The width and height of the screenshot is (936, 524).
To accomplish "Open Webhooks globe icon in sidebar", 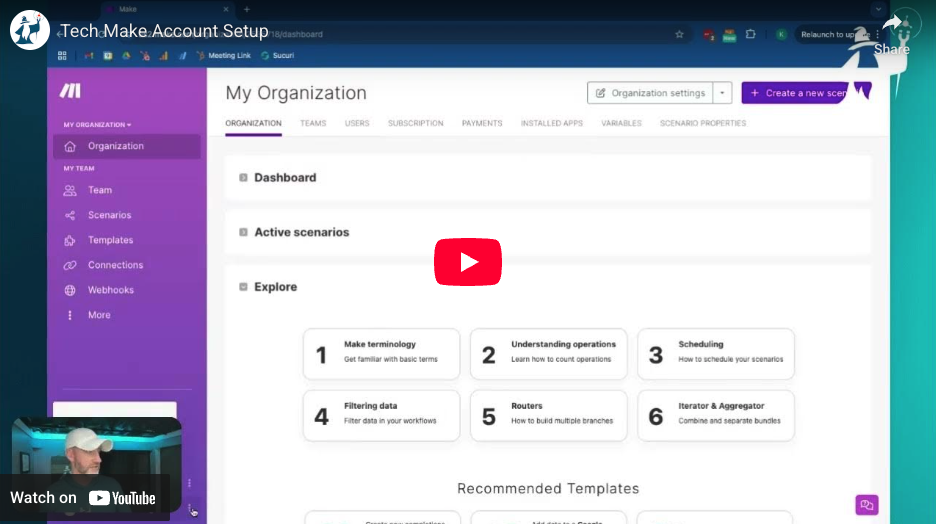I will click(x=70, y=290).
